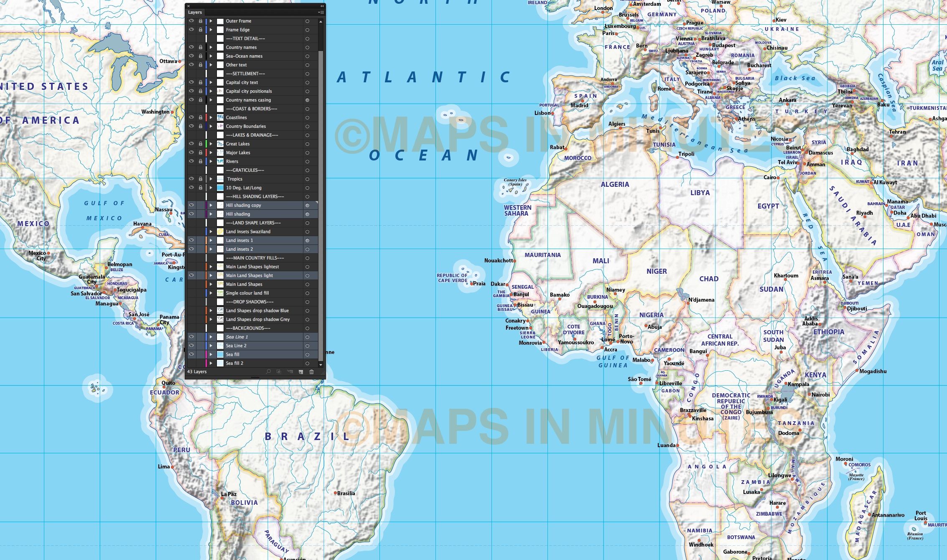Click the Coastlines layer thumbnail
The width and height of the screenshot is (947, 560).
click(x=220, y=117)
